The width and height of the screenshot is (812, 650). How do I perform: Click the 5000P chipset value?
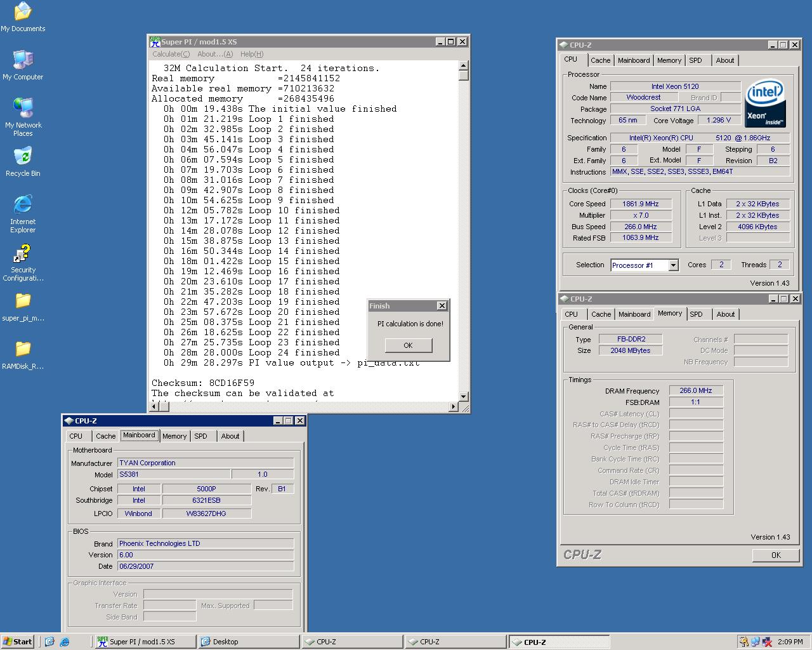click(207, 489)
